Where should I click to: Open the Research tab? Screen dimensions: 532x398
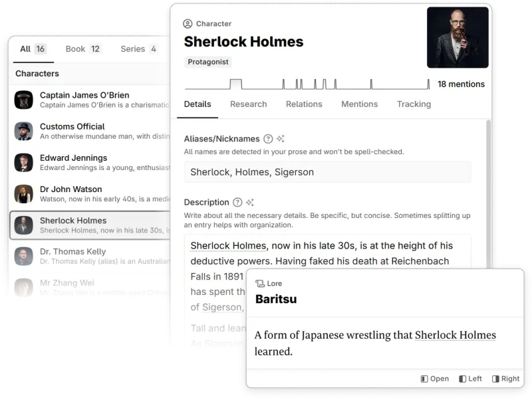click(248, 104)
